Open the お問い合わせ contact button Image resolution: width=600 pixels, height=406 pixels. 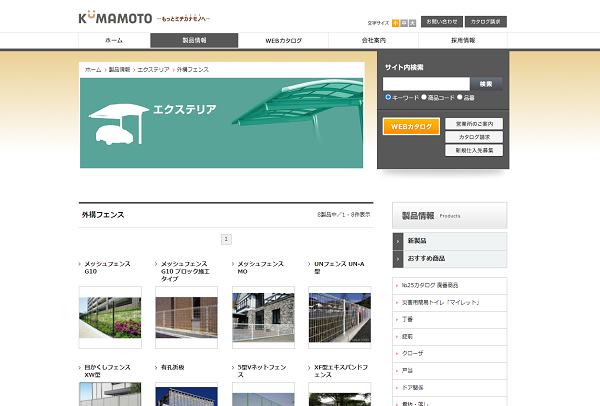[x=442, y=22]
